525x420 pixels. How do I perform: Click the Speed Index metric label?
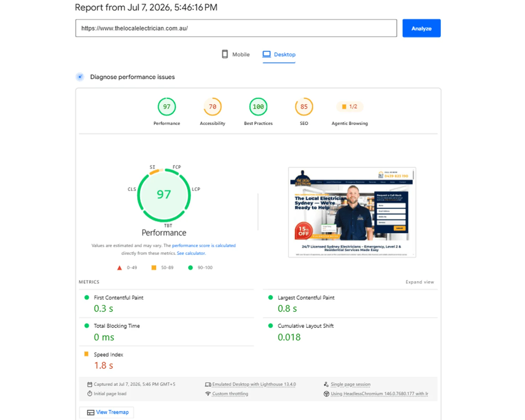pyautogui.click(x=109, y=354)
